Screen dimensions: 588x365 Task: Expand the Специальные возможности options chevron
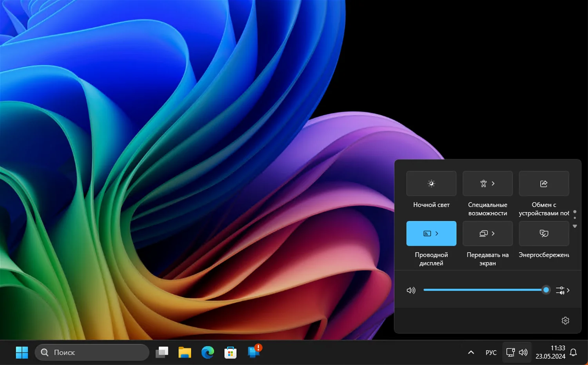[493, 183]
